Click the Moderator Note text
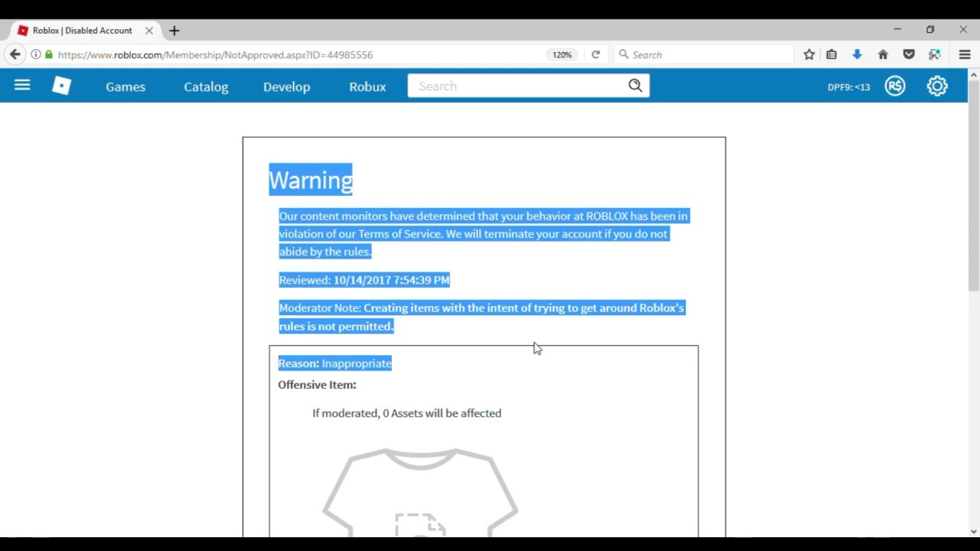The image size is (980, 551). point(482,317)
